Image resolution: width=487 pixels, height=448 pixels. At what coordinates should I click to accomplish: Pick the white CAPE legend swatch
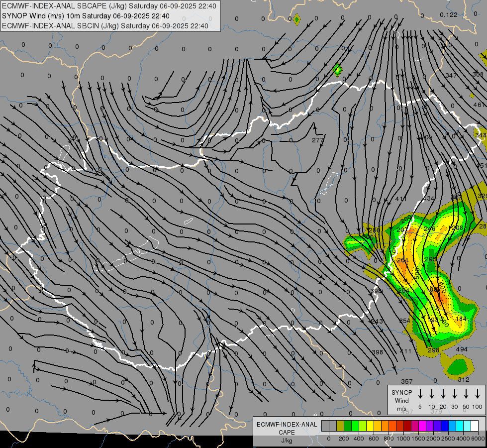tap(474, 426)
